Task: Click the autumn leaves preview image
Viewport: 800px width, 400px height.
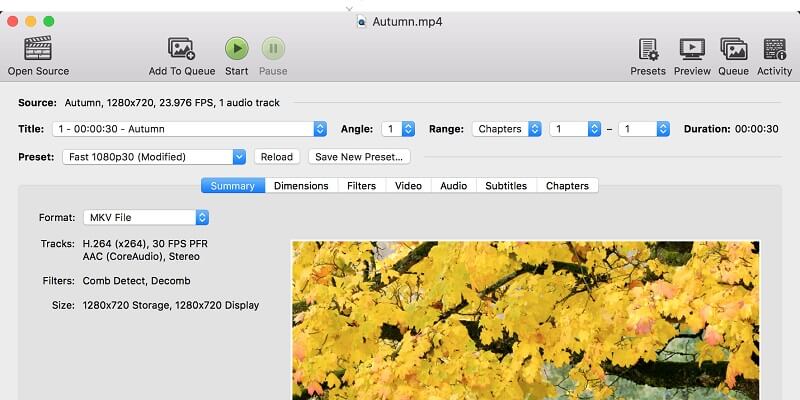Action: 525,320
